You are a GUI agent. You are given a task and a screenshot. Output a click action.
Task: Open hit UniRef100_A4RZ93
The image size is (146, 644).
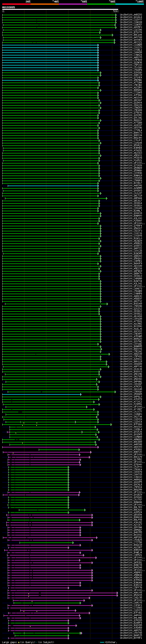click(x=131, y=15)
